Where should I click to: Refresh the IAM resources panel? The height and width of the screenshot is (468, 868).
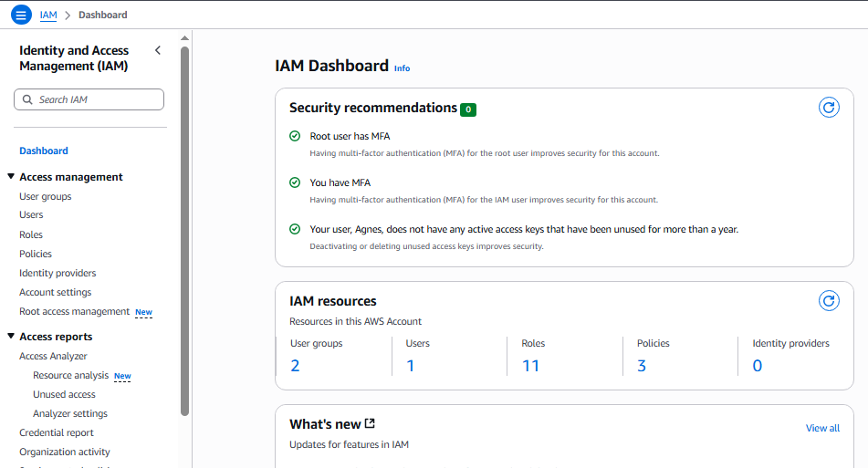(x=829, y=301)
